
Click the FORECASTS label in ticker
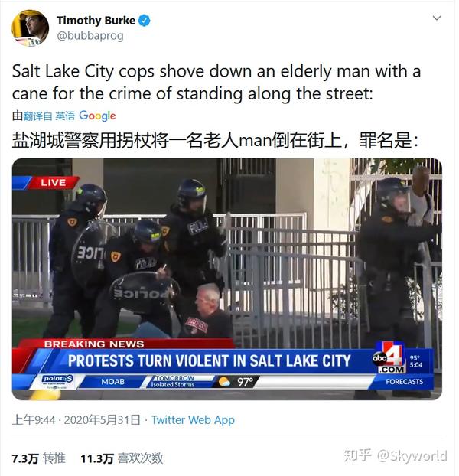coord(405,382)
